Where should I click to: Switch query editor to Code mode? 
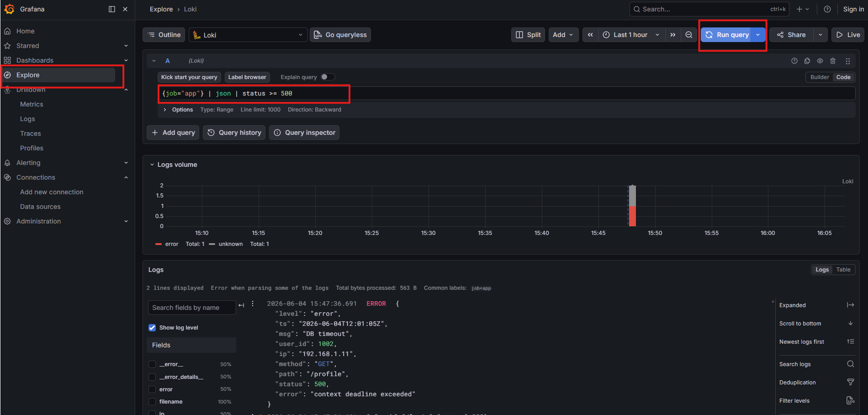tap(843, 77)
